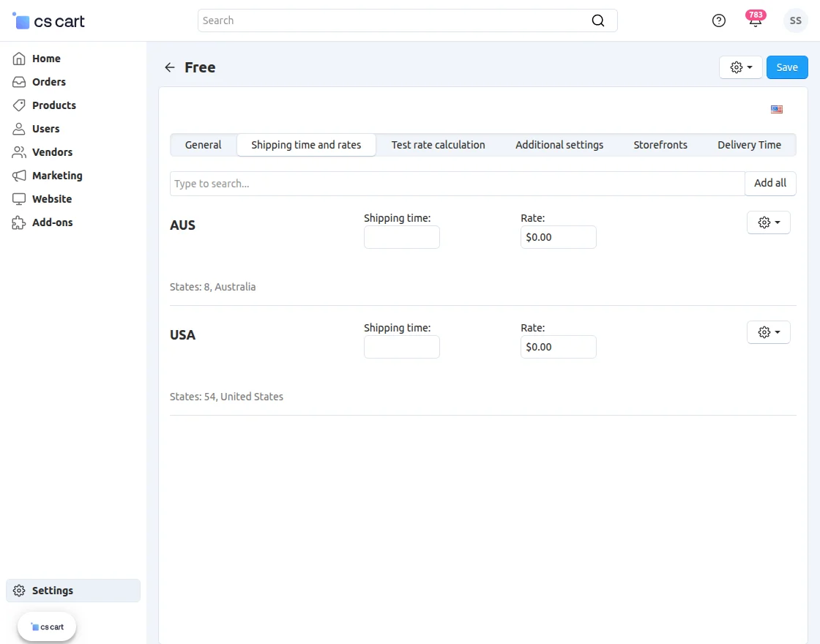Click the Add all button

coord(770,183)
